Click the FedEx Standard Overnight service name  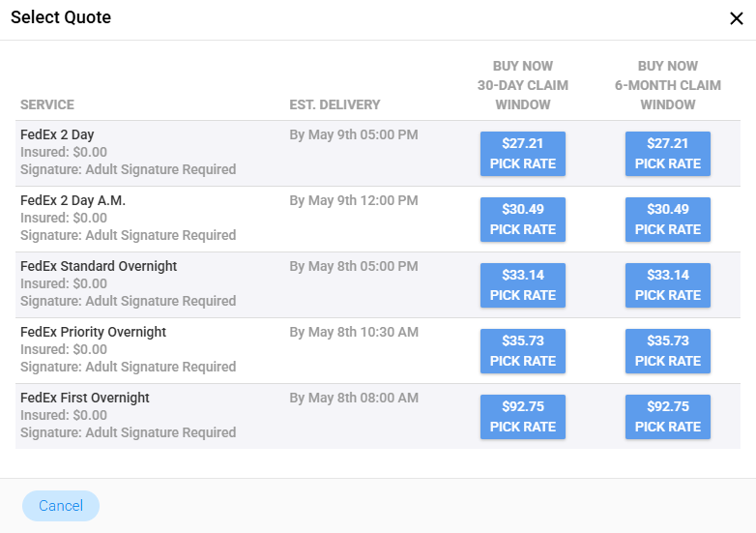[x=99, y=266]
